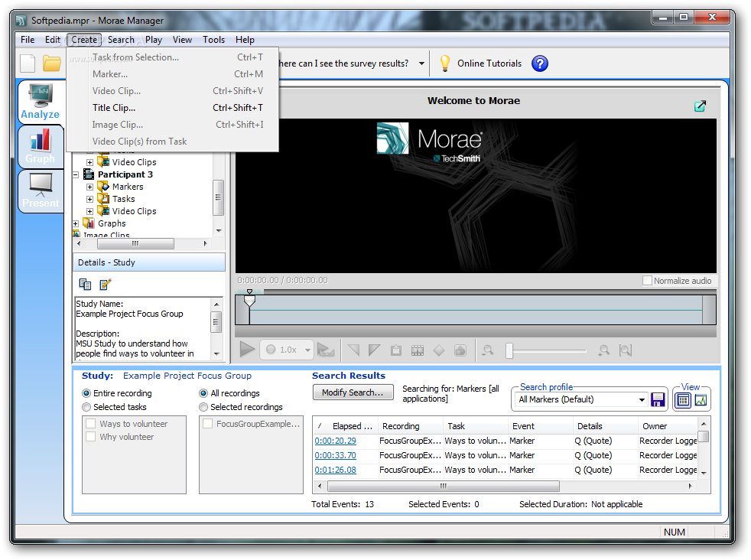Click the Open folder icon
Viewport: 751px width, 560px height.
click(52, 63)
